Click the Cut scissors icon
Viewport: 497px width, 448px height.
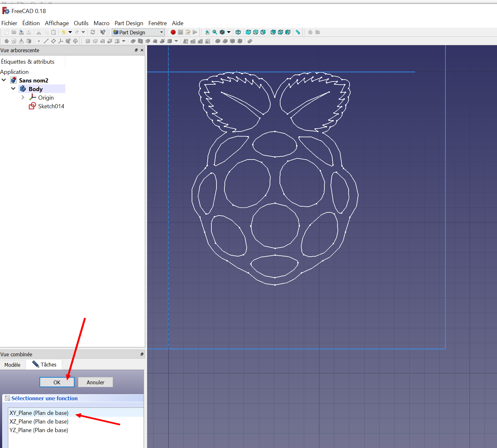click(x=39, y=32)
